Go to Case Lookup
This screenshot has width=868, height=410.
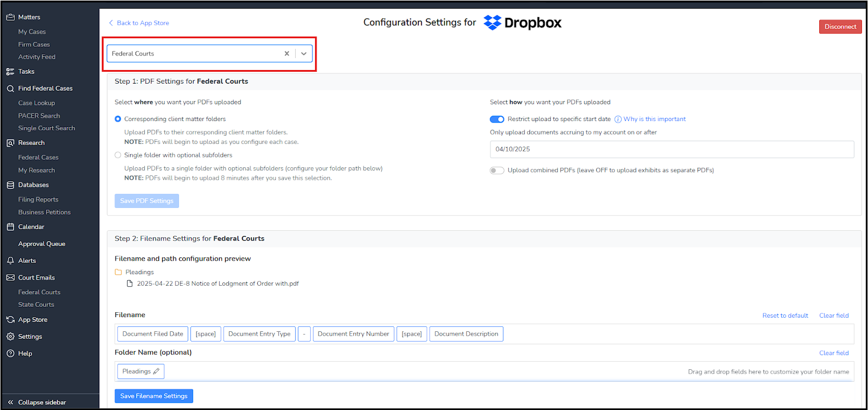[x=36, y=103]
